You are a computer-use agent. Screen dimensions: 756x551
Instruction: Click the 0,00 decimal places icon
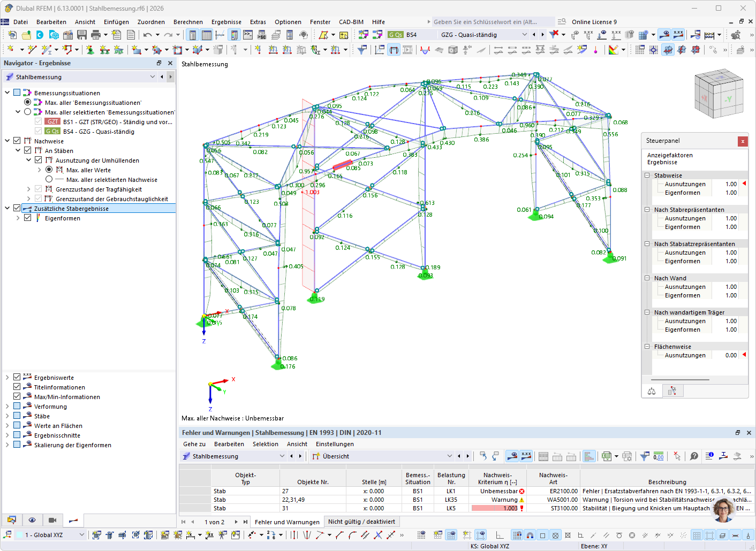(x=659, y=456)
